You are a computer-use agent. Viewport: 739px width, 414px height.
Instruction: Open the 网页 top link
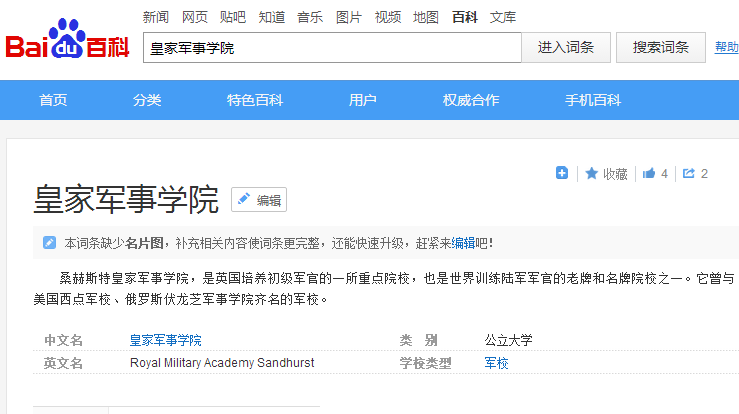point(195,17)
